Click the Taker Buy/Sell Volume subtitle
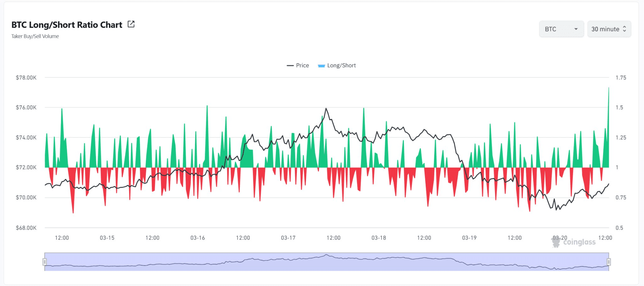 coord(35,36)
